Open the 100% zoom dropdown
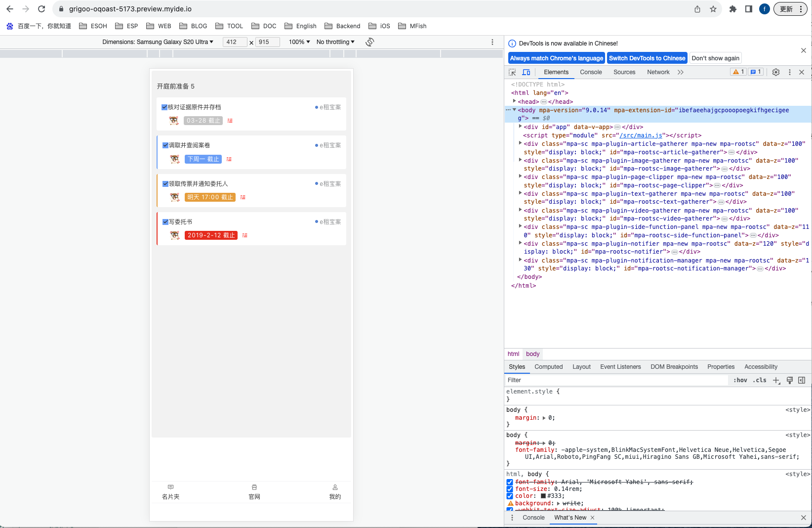 pos(299,42)
